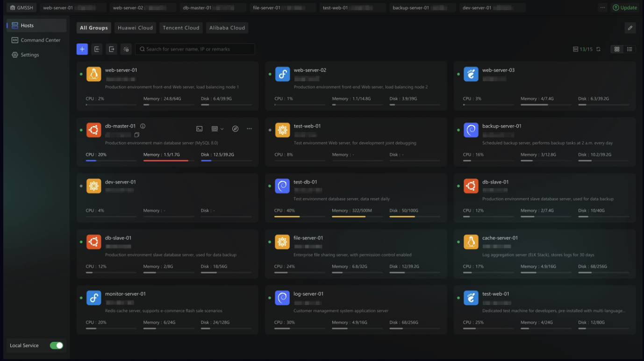The width and height of the screenshot is (644, 361).
Task: Select the Tencent Cloud group
Action: pyautogui.click(x=181, y=28)
